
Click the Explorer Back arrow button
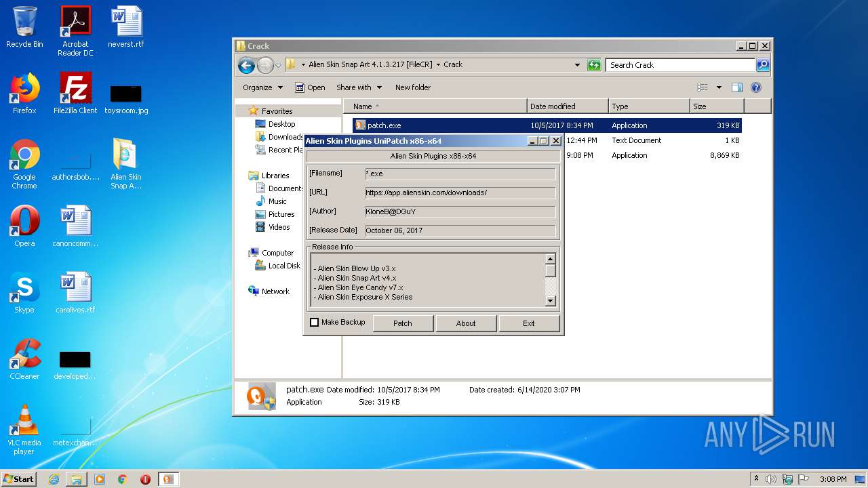pyautogui.click(x=246, y=65)
